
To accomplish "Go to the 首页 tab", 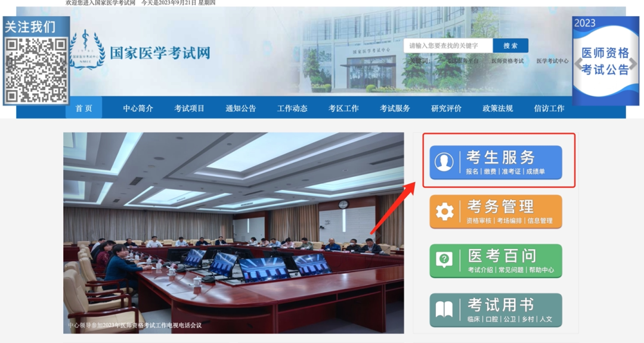I will click(83, 108).
